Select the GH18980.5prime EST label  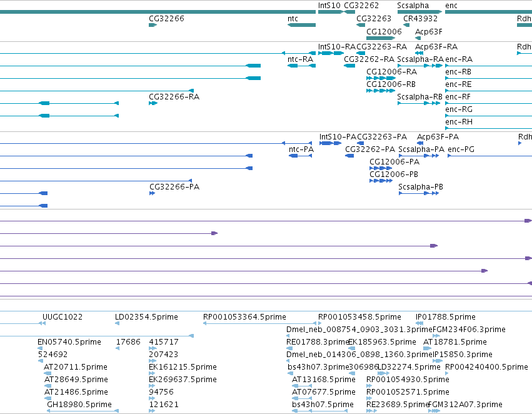click(79, 405)
